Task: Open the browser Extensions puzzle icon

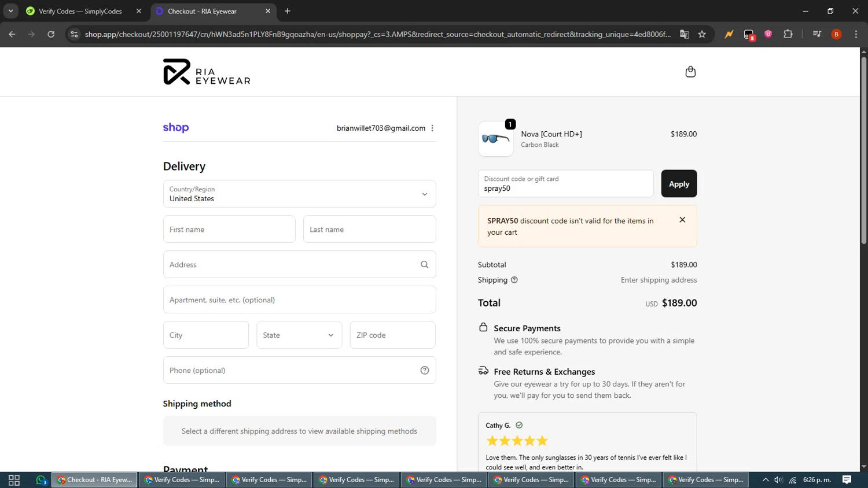Action: [788, 34]
